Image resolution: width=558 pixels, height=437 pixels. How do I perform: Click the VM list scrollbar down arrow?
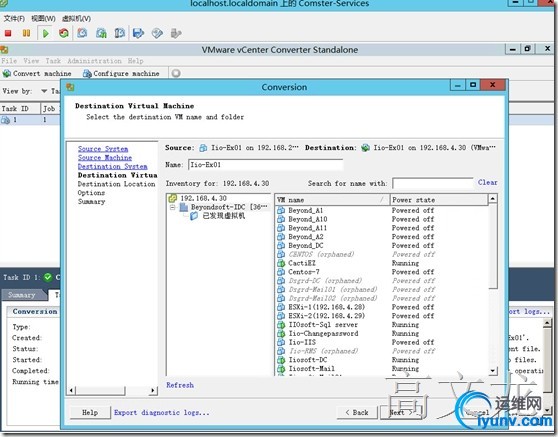pyautogui.click(x=493, y=370)
